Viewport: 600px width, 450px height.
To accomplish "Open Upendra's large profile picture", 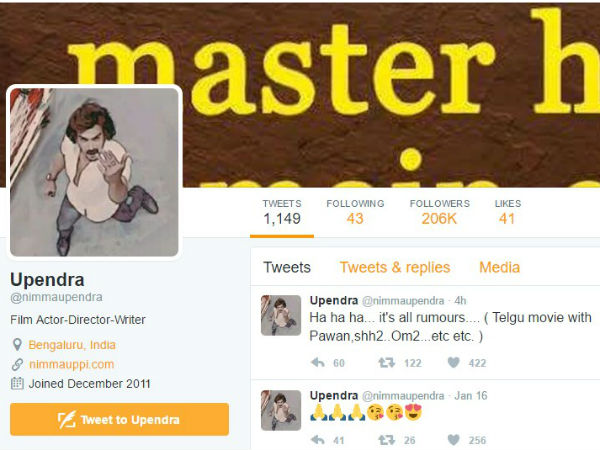I will pos(94,172).
